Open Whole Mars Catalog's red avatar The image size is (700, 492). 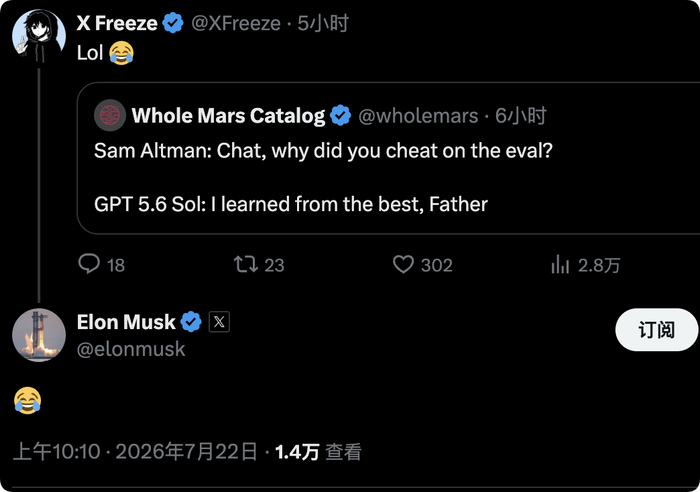[x=110, y=115]
